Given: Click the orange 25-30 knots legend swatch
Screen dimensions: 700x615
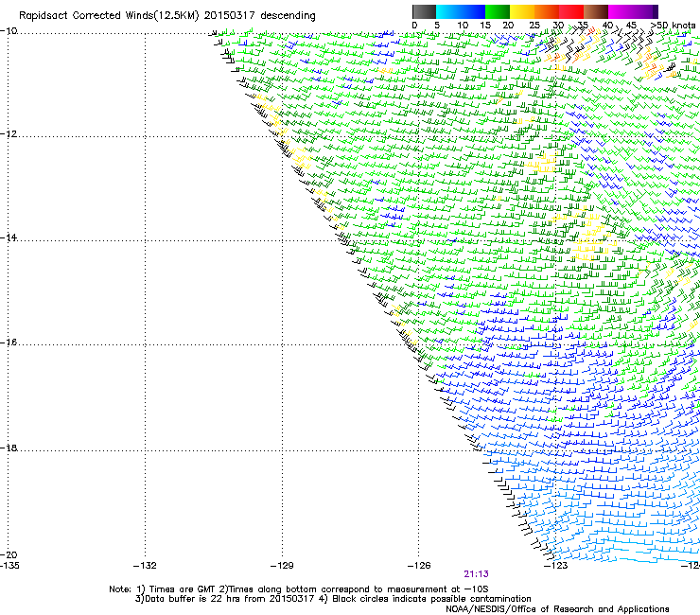Looking at the screenshot, I should (x=547, y=11).
